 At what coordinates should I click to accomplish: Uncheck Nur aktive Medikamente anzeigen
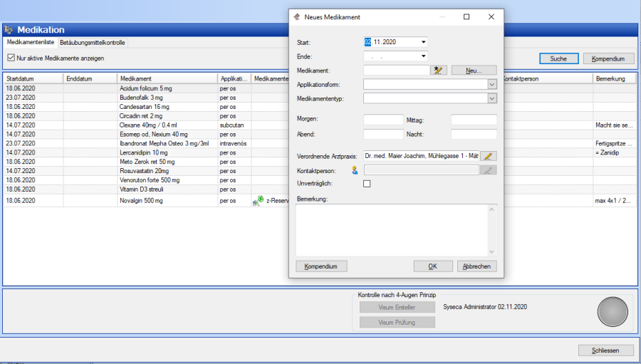tap(11, 58)
